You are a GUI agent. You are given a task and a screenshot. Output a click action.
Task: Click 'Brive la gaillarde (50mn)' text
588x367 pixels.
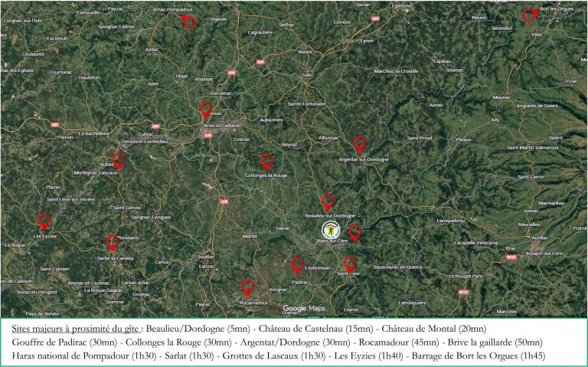pos(495,342)
